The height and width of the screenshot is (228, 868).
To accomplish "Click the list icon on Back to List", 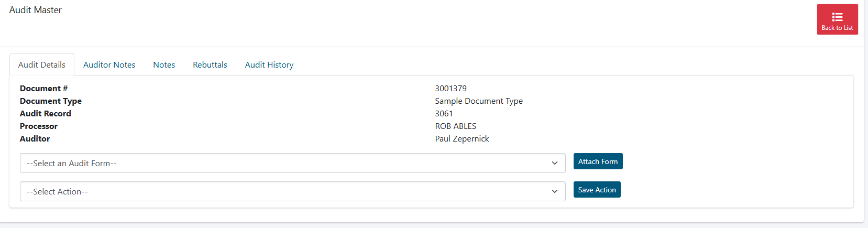I will click(x=837, y=17).
